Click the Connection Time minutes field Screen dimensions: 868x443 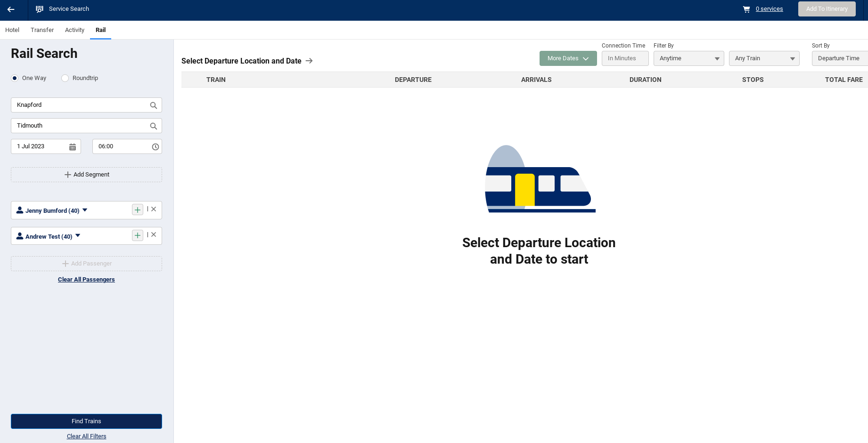click(625, 58)
